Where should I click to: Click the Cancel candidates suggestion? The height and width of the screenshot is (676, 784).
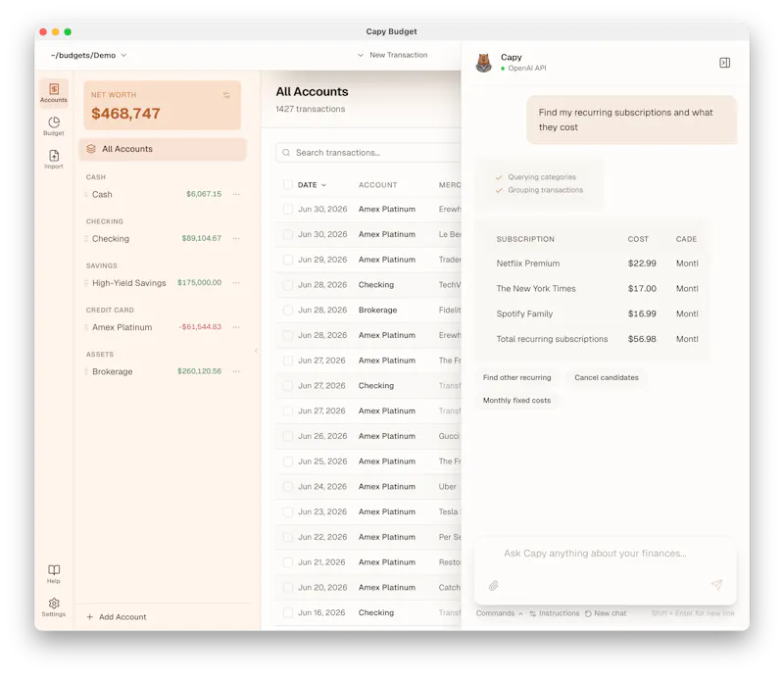point(607,377)
